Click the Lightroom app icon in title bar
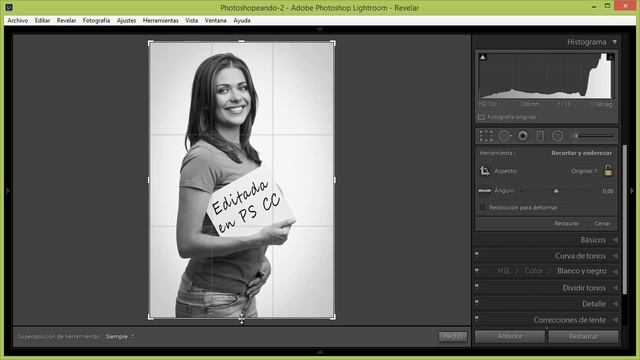The height and width of the screenshot is (360, 640). [x=9, y=7]
